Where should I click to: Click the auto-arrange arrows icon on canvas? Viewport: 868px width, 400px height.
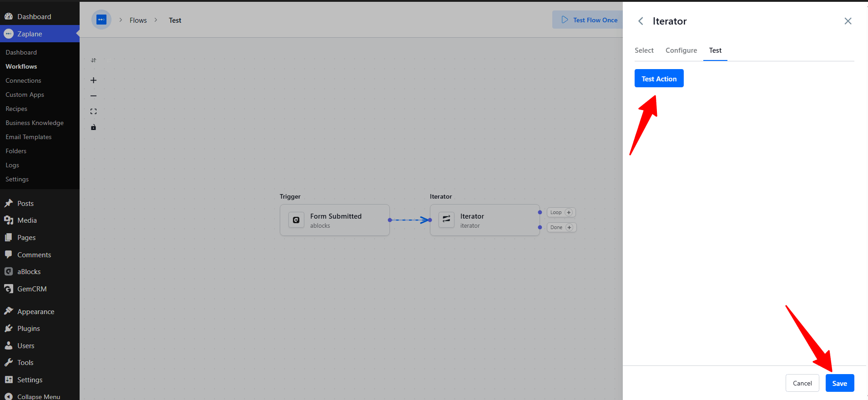[x=93, y=60]
